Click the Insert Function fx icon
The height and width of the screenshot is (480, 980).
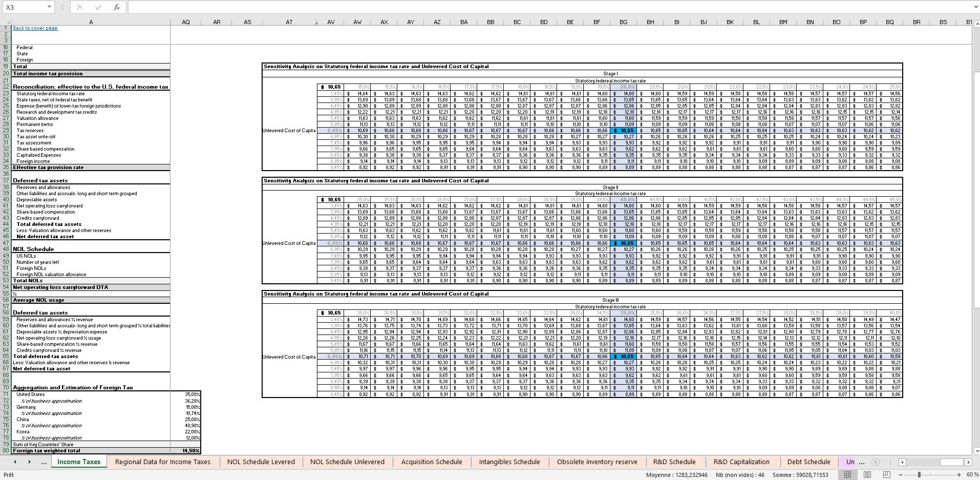(x=116, y=7)
